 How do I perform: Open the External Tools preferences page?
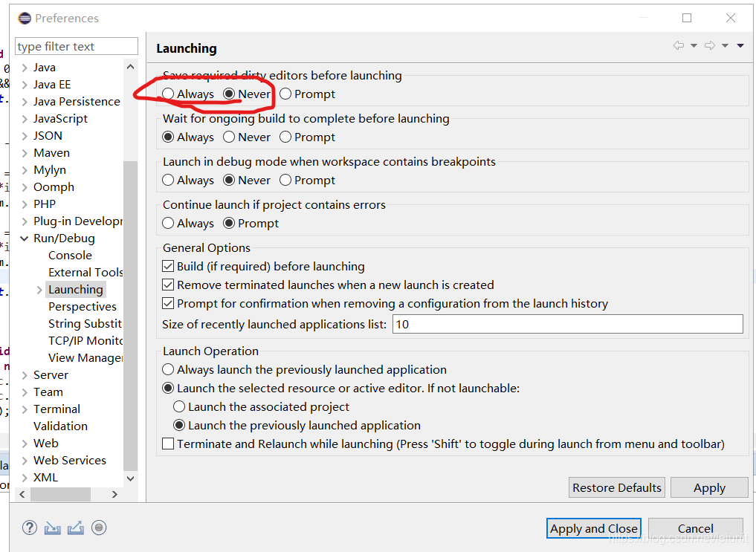(85, 272)
